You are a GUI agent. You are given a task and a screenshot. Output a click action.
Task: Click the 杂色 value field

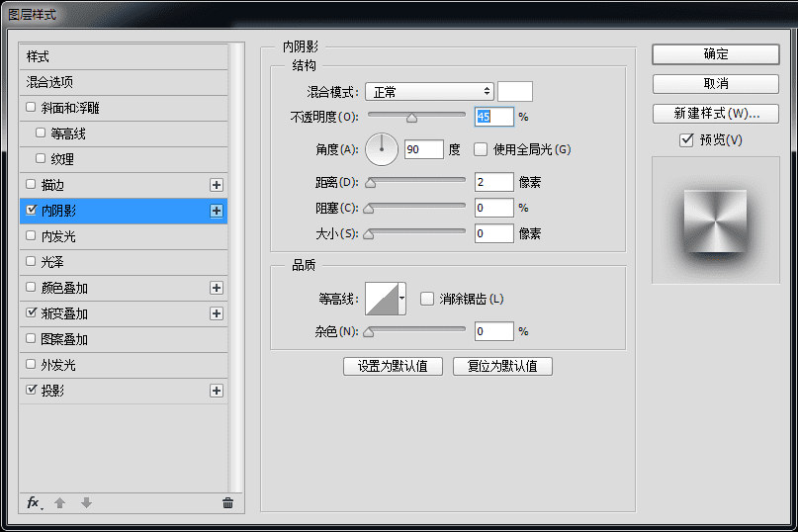click(494, 331)
